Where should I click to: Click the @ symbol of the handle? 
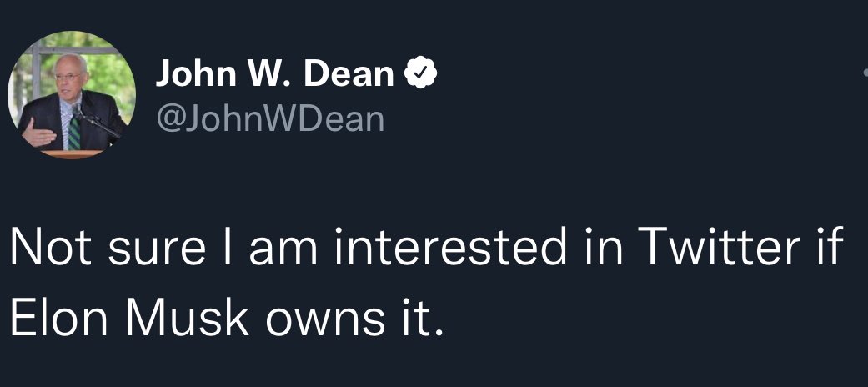170,119
